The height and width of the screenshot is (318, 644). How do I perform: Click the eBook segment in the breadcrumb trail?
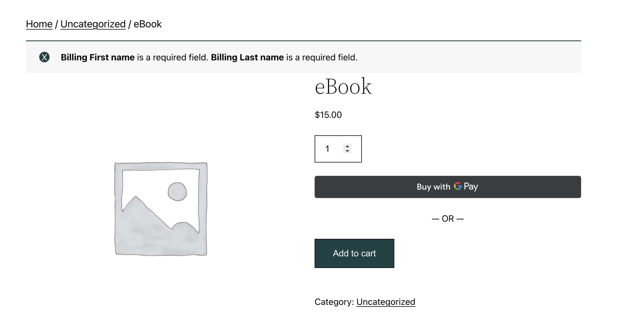click(x=147, y=24)
